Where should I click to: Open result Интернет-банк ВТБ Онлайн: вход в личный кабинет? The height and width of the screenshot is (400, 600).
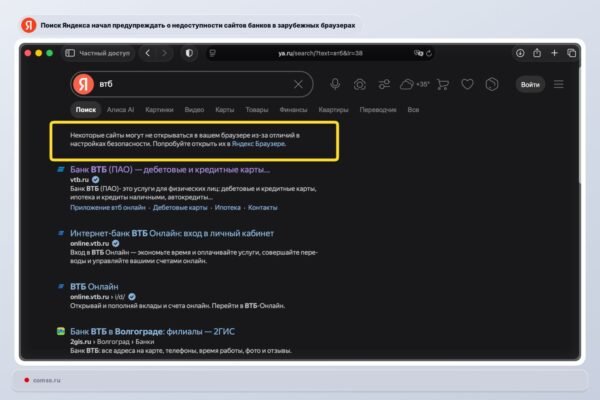click(172, 233)
